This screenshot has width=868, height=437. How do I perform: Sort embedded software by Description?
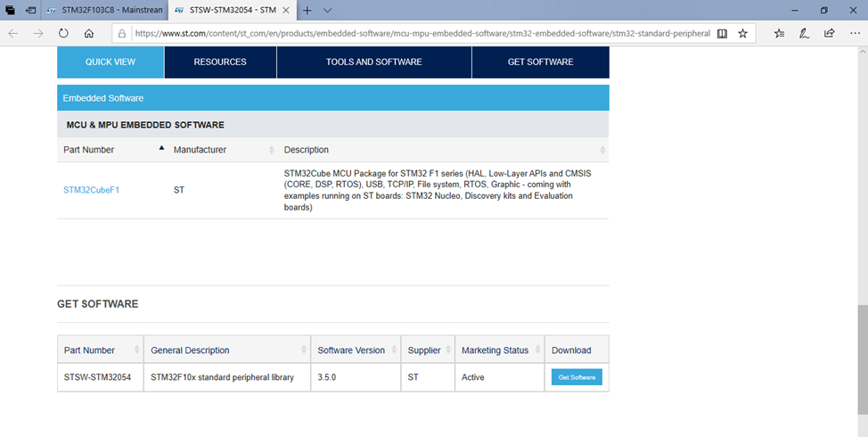point(443,150)
